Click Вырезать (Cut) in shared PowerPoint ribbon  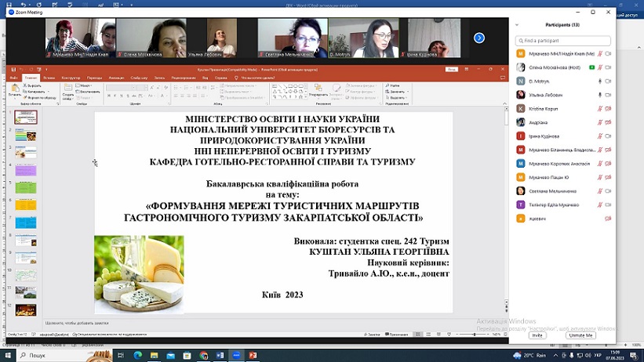pos(32,85)
